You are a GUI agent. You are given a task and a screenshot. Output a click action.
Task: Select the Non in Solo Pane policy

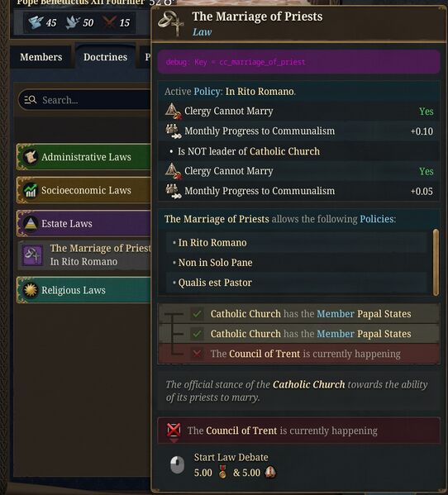coord(296,263)
